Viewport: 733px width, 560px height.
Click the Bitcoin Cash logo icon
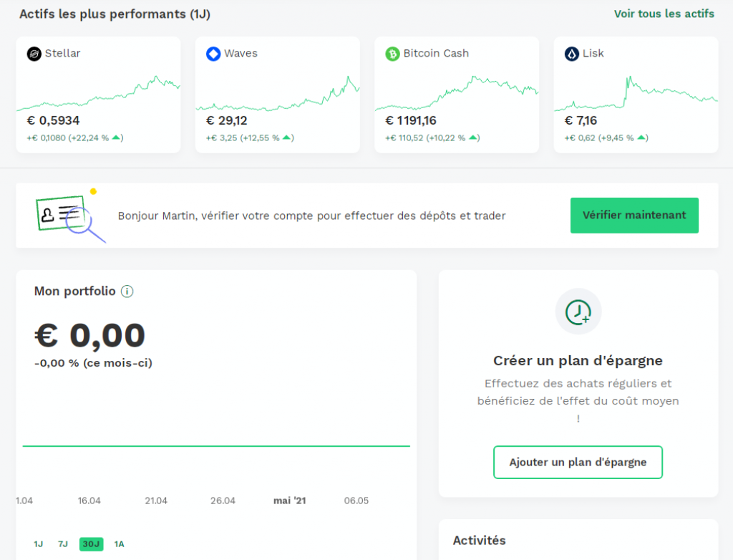392,54
